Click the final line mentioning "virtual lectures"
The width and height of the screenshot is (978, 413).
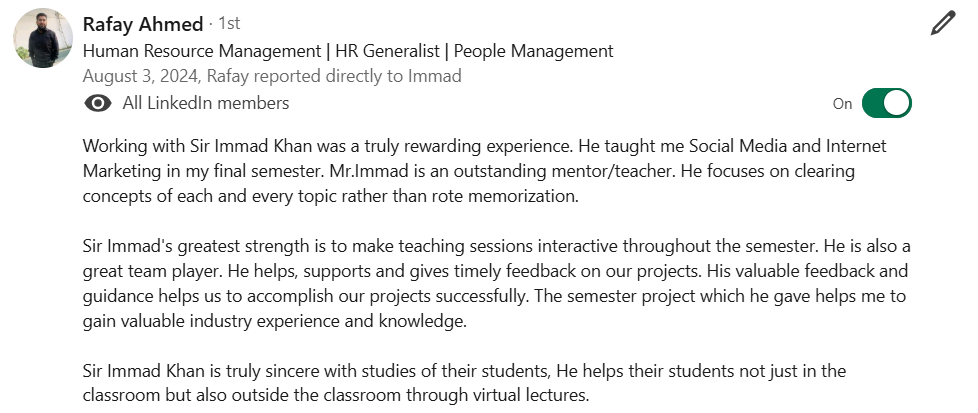[336, 396]
